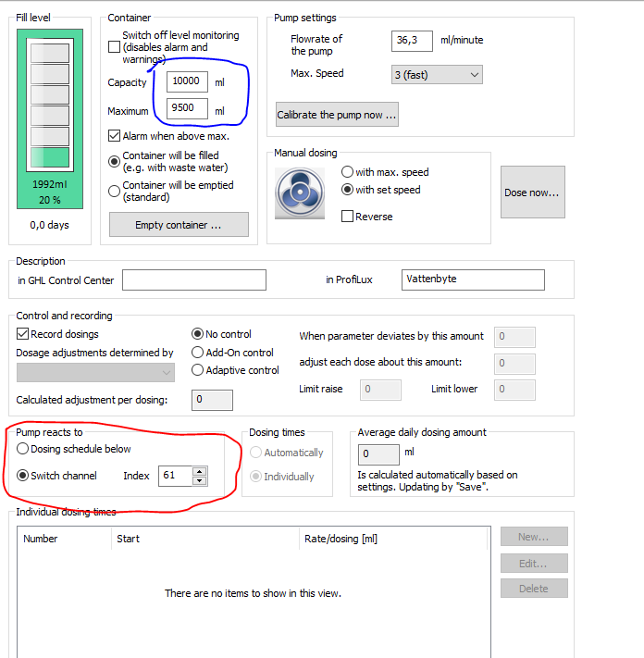The width and height of the screenshot is (644, 658).
Task: Click the ProfiLux description field Vattenbyte
Action: coord(473,279)
